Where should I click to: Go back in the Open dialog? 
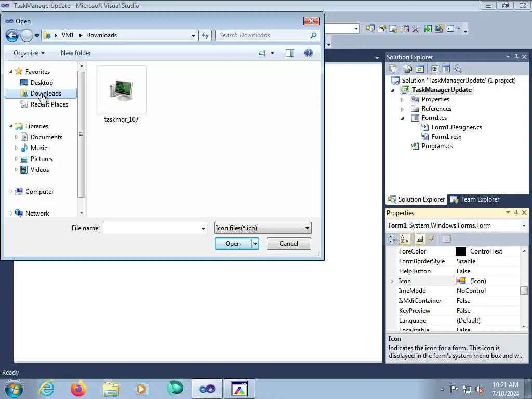point(12,35)
